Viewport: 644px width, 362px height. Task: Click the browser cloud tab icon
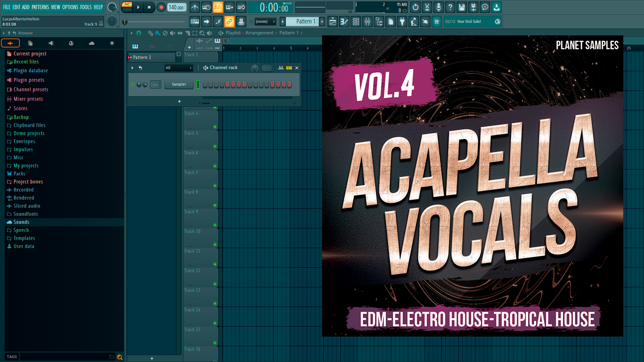coord(91,43)
